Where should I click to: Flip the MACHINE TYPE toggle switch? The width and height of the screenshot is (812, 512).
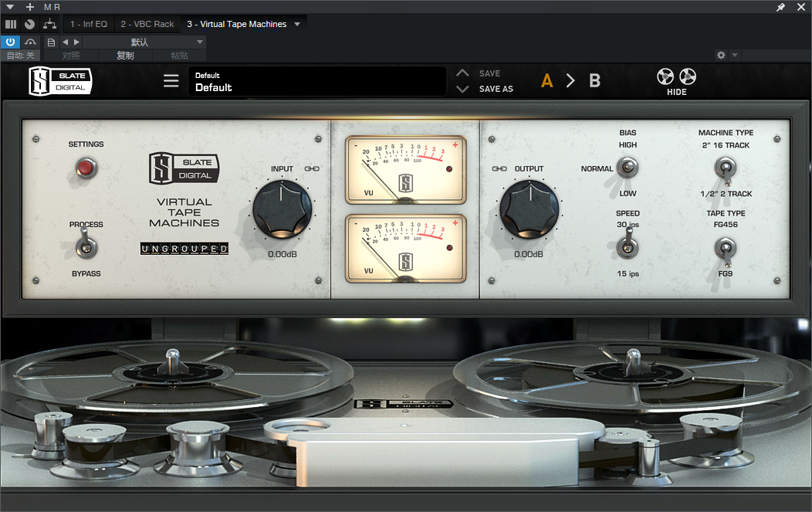pyautogui.click(x=725, y=171)
